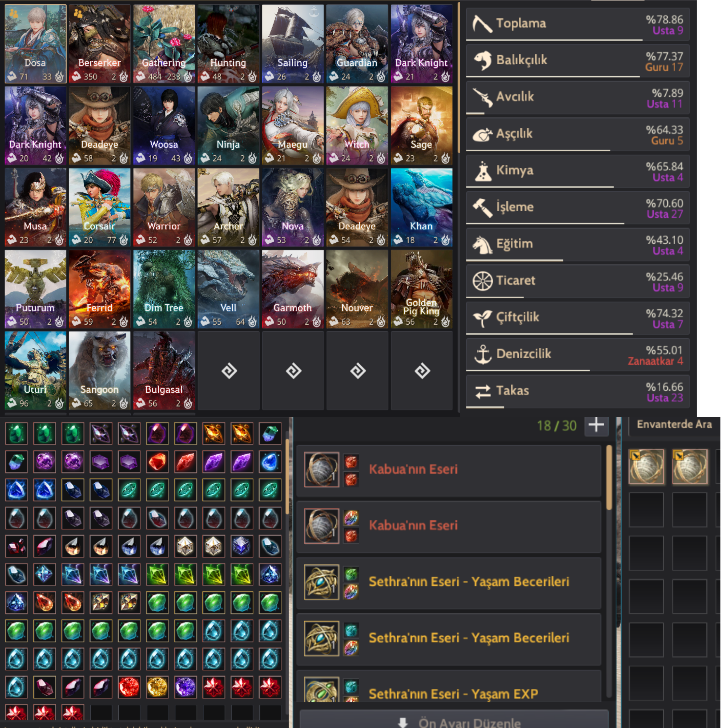Select the Dosa character card

[35, 44]
